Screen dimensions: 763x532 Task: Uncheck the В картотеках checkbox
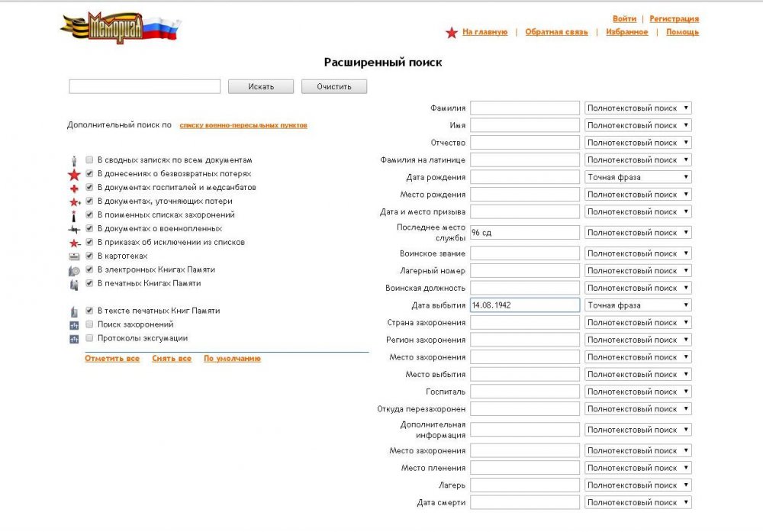coord(89,256)
